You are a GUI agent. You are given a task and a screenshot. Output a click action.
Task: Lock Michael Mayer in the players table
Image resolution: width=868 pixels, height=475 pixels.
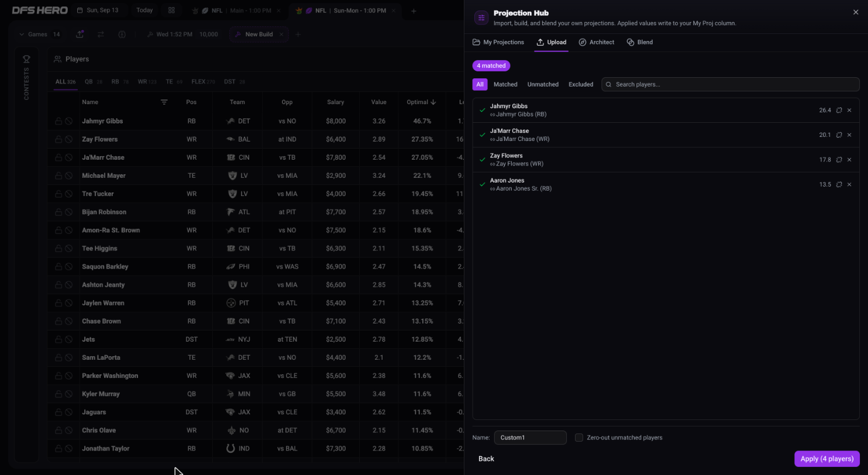[58, 175]
